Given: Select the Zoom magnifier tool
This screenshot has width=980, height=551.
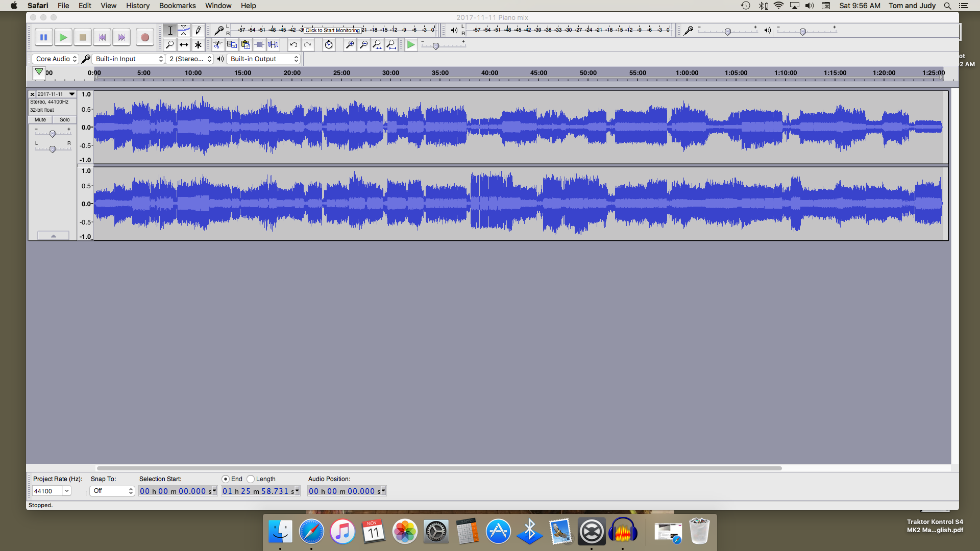Looking at the screenshot, I should coord(170,45).
